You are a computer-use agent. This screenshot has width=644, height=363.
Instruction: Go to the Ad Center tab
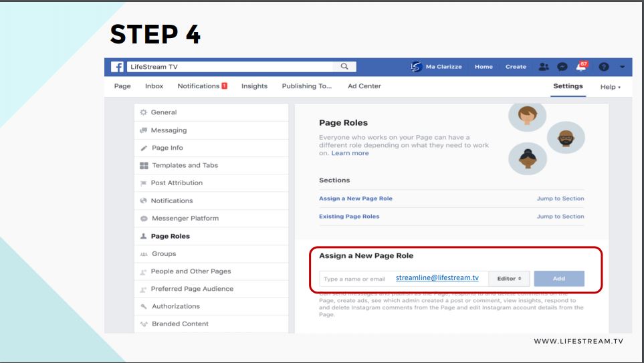[364, 86]
